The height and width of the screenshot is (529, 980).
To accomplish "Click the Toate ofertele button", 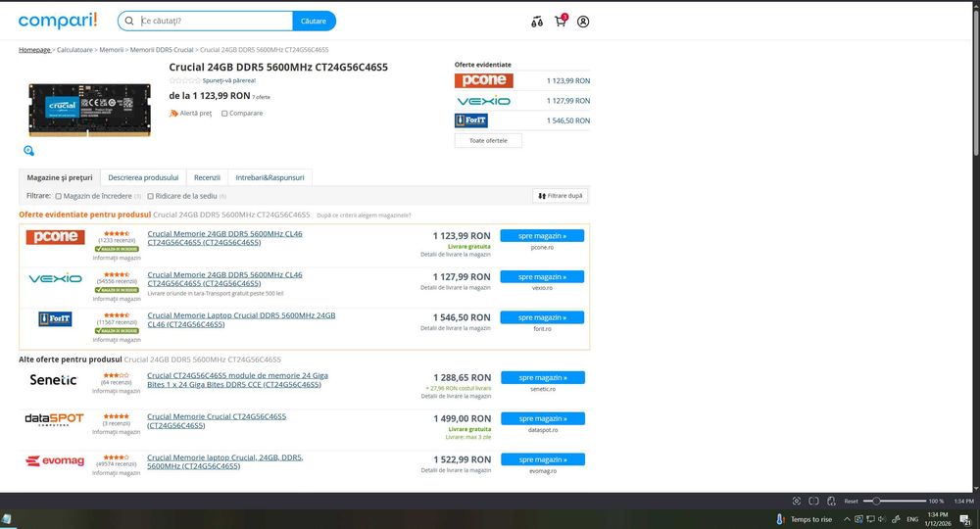I will pyautogui.click(x=488, y=140).
